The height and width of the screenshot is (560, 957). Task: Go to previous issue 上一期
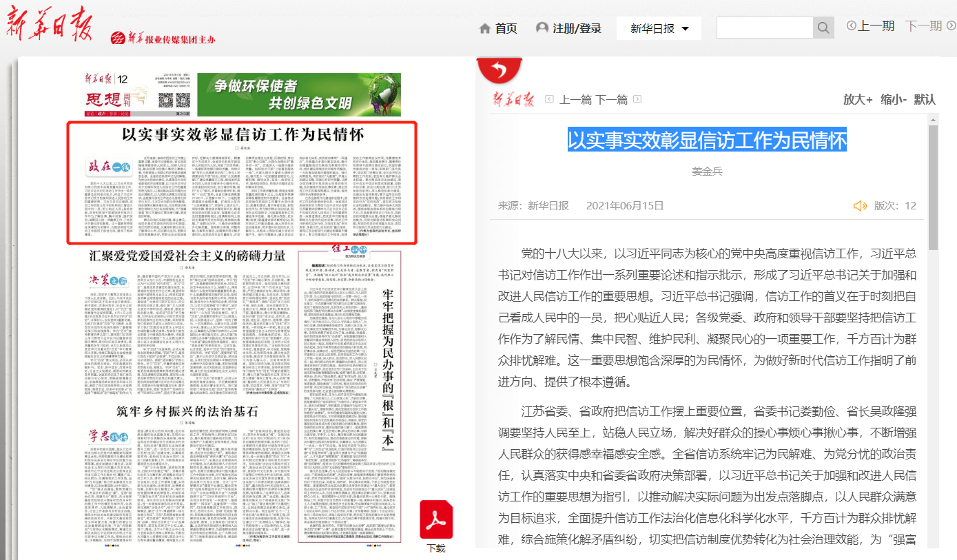pos(876,25)
